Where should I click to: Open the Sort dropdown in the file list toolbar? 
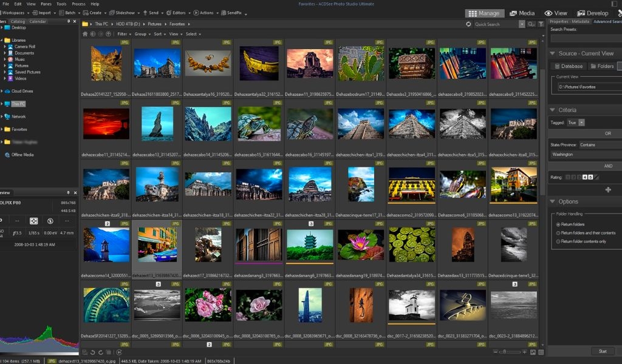point(160,34)
